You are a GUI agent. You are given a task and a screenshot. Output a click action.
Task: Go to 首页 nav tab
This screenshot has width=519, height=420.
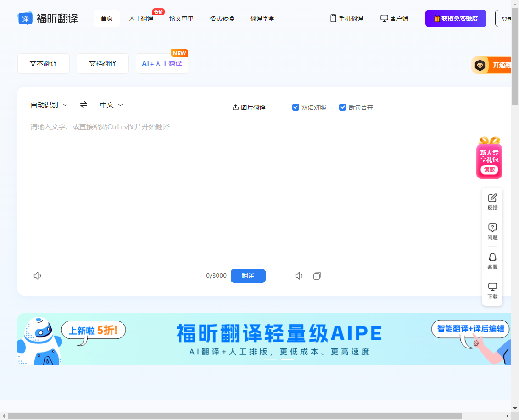106,18
